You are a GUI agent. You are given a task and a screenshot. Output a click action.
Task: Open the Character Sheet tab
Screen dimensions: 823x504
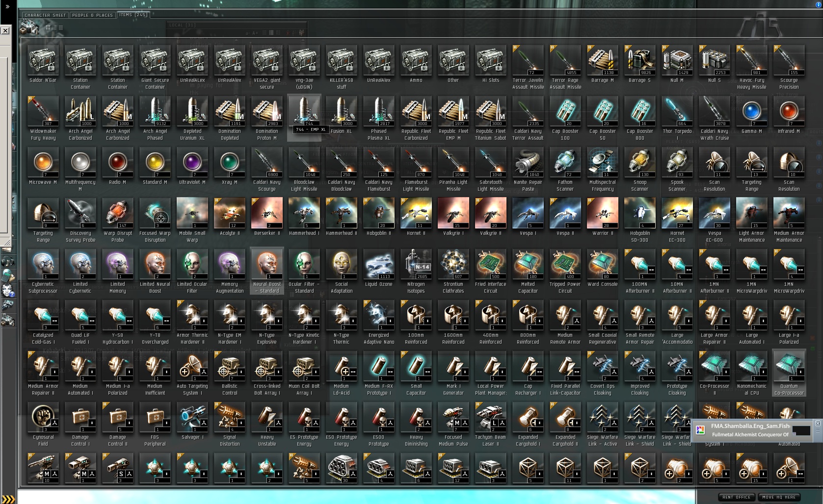point(45,15)
